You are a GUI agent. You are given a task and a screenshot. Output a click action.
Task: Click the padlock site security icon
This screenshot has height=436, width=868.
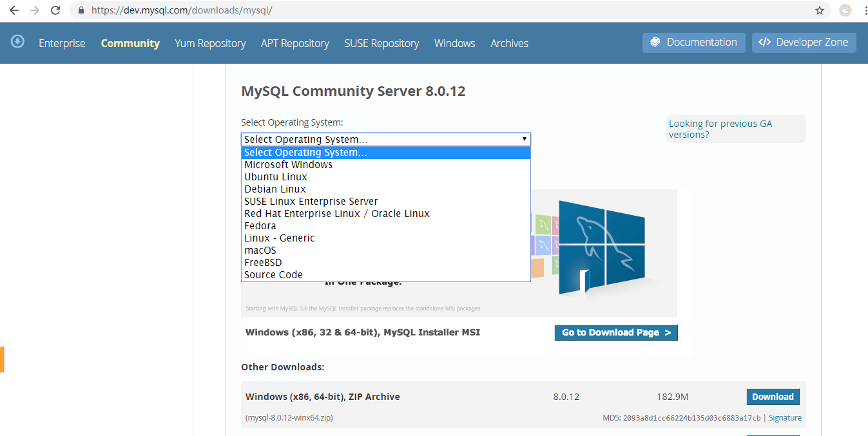81,10
